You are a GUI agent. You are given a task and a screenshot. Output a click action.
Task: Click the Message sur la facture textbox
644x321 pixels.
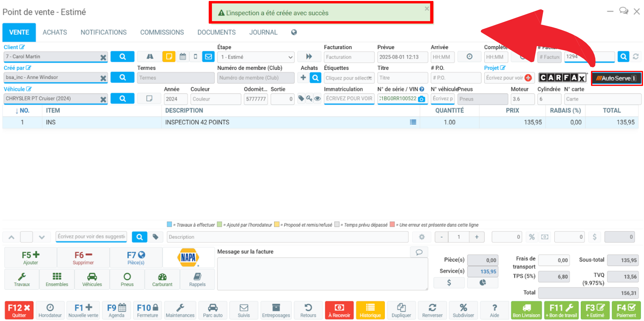pos(322,274)
